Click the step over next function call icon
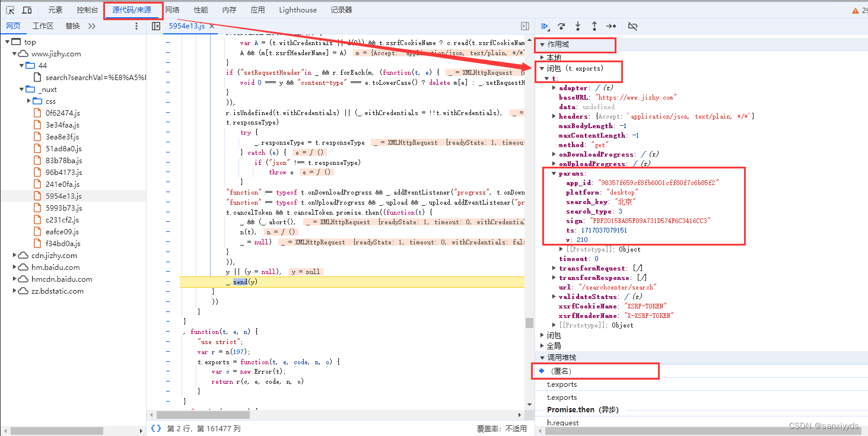The height and width of the screenshot is (436, 868). coord(561,26)
